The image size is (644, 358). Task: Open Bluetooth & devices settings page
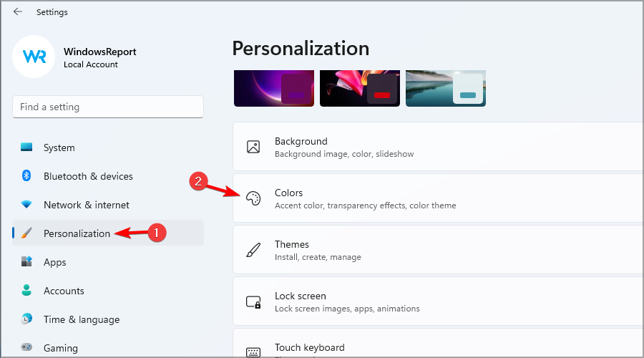(x=108, y=176)
